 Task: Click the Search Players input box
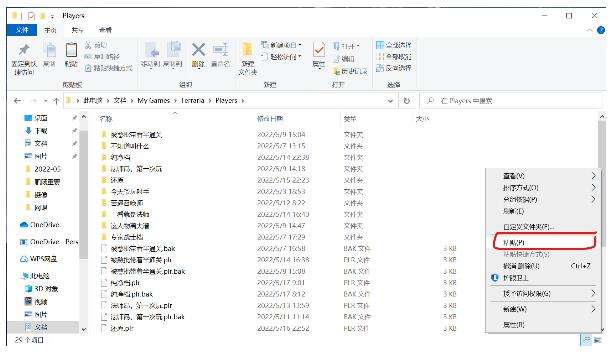pyautogui.click(x=511, y=101)
